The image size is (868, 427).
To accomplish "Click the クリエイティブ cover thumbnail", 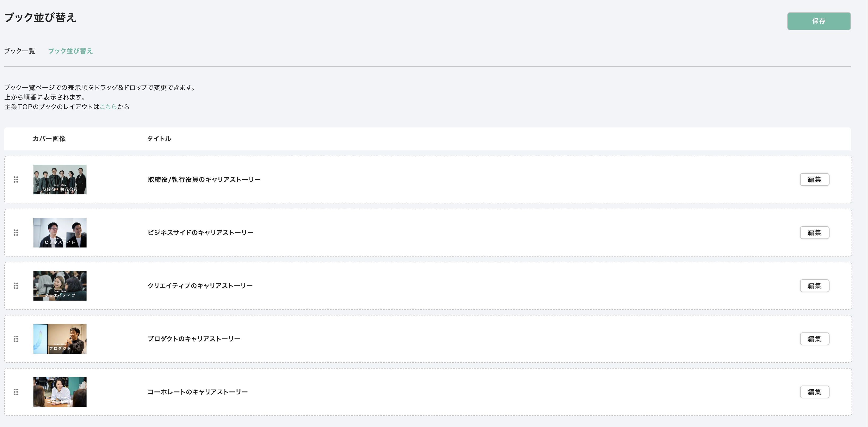I will click(x=60, y=286).
